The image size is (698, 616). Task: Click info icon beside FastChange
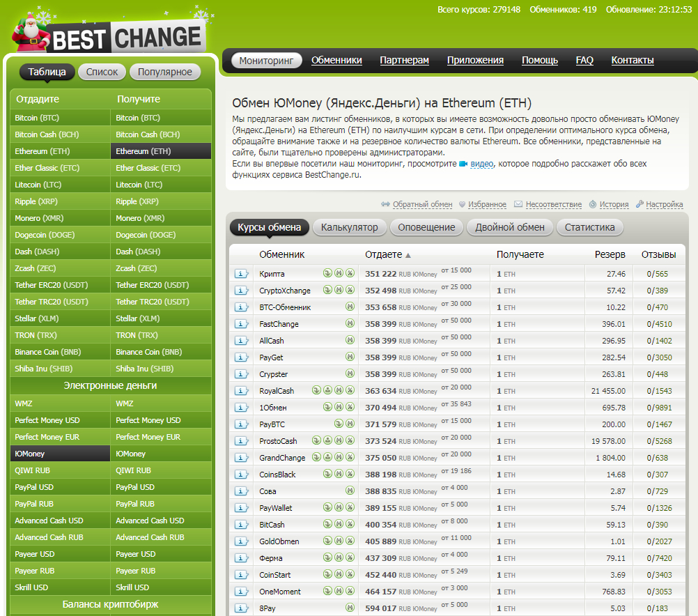pos(241,324)
